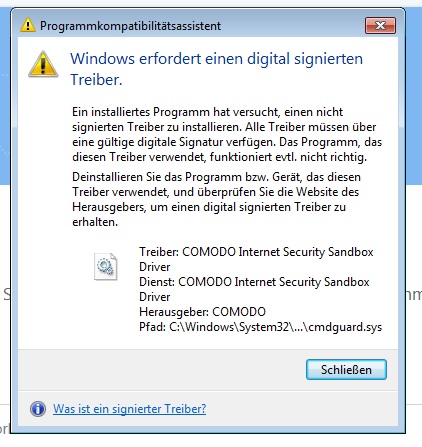
Task: Click the driver file gear icon
Action: click(105, 266)
